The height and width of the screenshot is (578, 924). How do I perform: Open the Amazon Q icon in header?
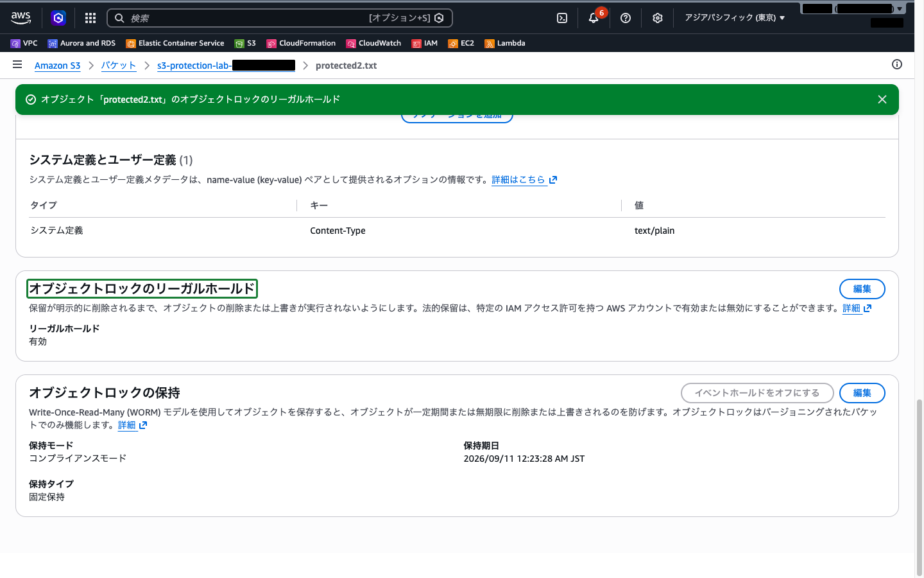pyautogui.click(x=58, y=18)
